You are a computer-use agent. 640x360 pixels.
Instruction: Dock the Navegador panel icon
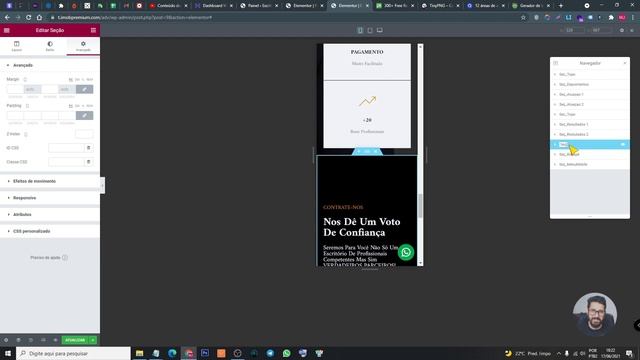click(556, 63)
